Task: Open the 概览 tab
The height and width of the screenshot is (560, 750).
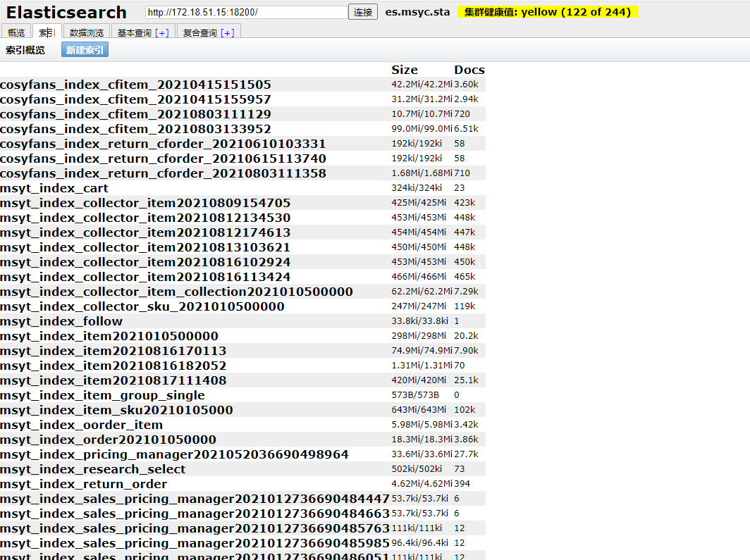Action: 16,32
